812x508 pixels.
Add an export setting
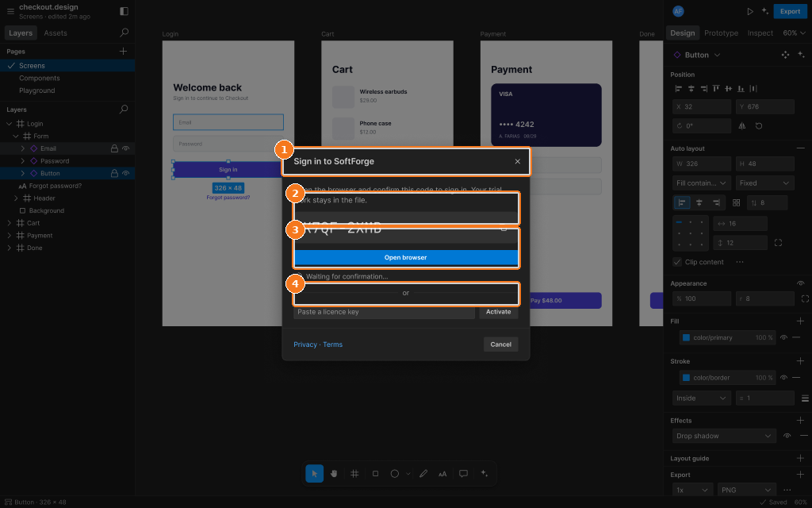[x=800, y=475]
